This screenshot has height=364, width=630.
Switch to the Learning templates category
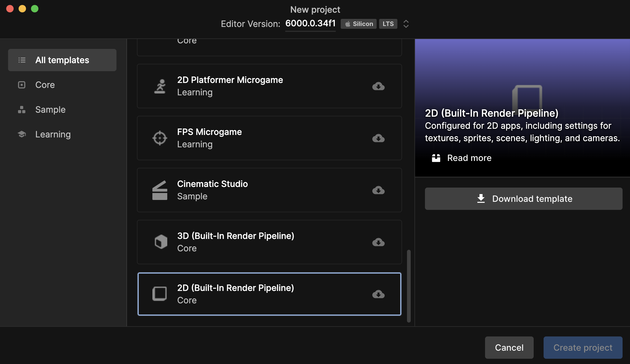(62, 134)
